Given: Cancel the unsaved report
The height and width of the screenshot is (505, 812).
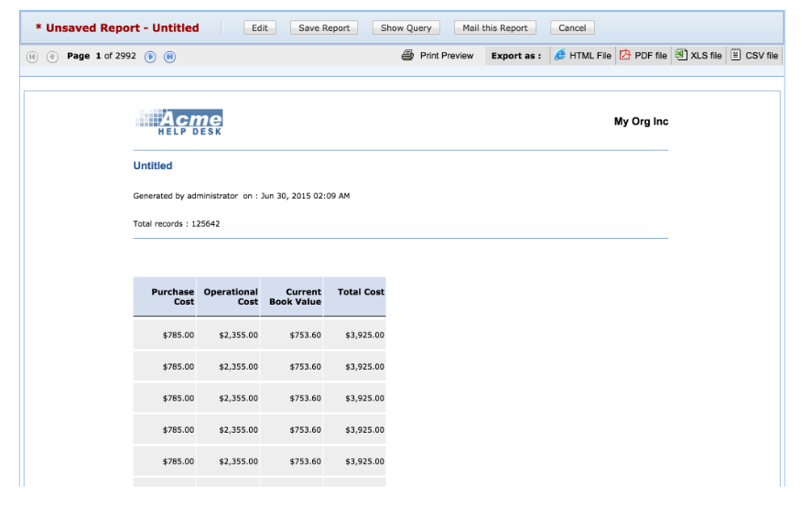Looking at the screenshot, I should coord(572,28).
